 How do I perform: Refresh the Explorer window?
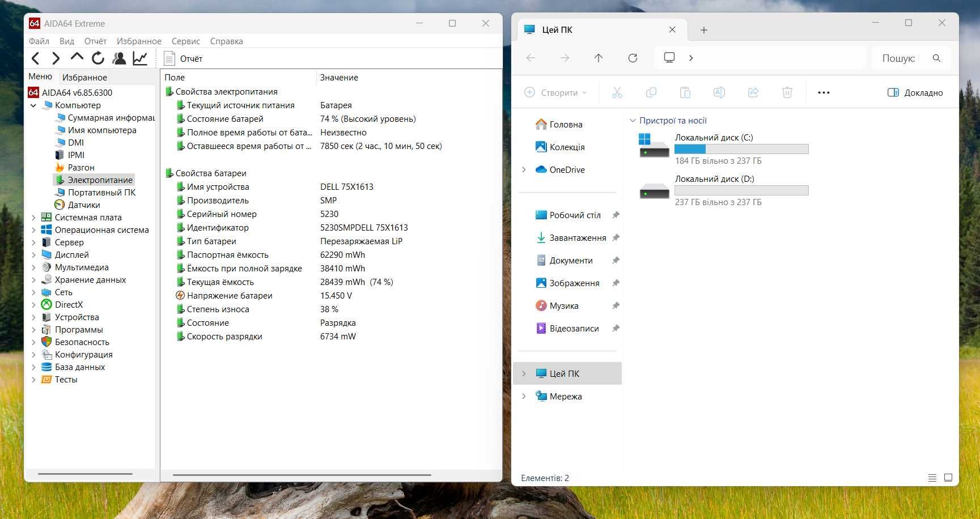coord(633,58)
